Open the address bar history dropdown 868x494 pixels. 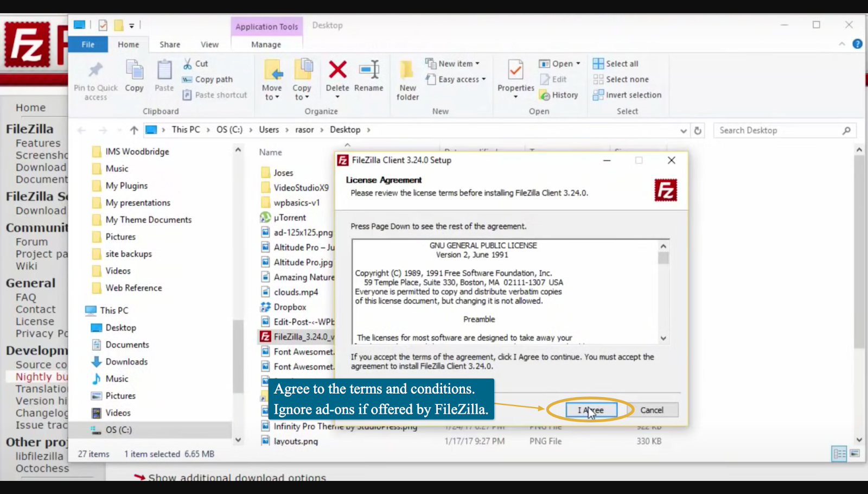coord(683,130)
